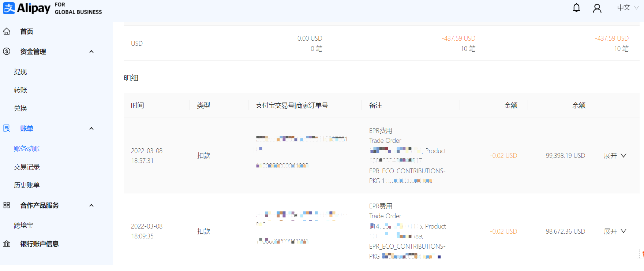Click the 支付宝交易号|商家订单号 column header

[292, 105]
